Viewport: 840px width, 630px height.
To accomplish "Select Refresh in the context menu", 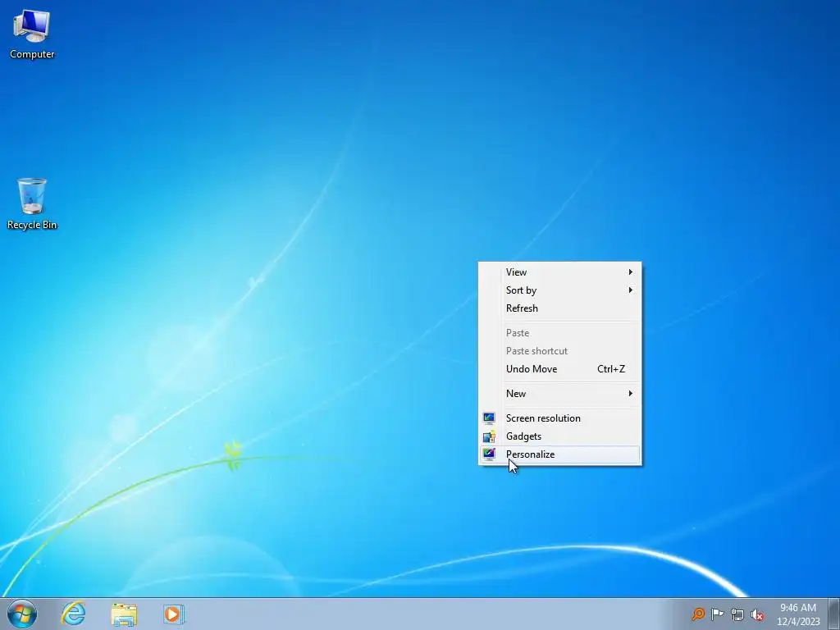I will tap(559, 308).
